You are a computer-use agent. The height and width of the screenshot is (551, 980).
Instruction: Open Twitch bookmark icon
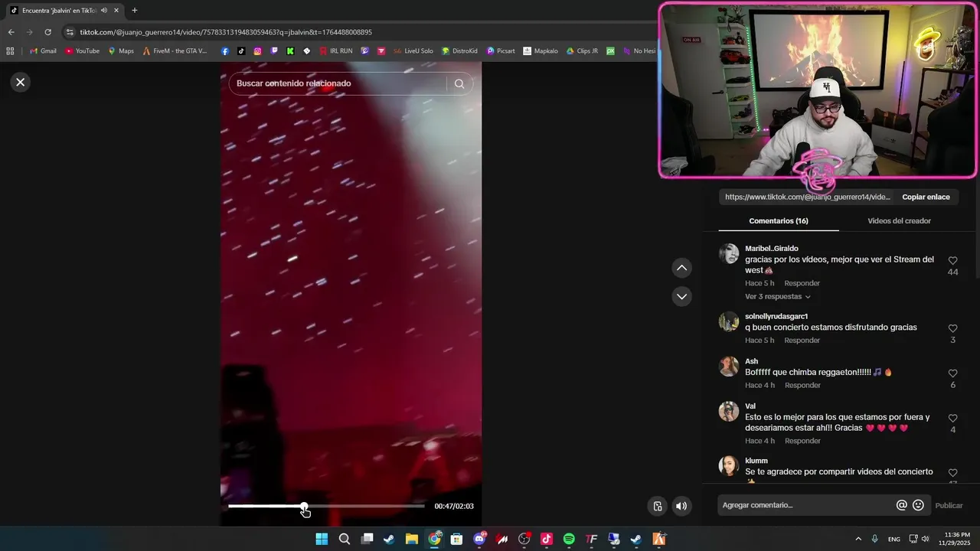click(274, 51)
